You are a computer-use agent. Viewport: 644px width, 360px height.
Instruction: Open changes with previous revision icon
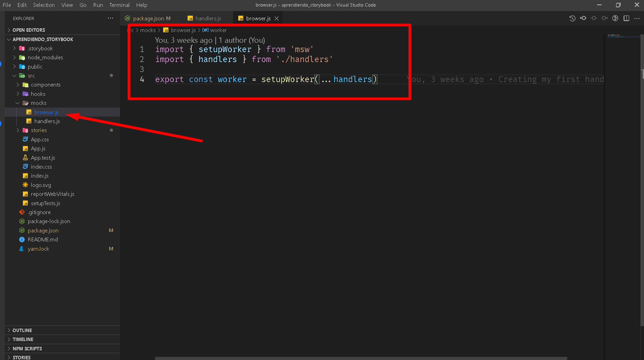pos(583,18)
